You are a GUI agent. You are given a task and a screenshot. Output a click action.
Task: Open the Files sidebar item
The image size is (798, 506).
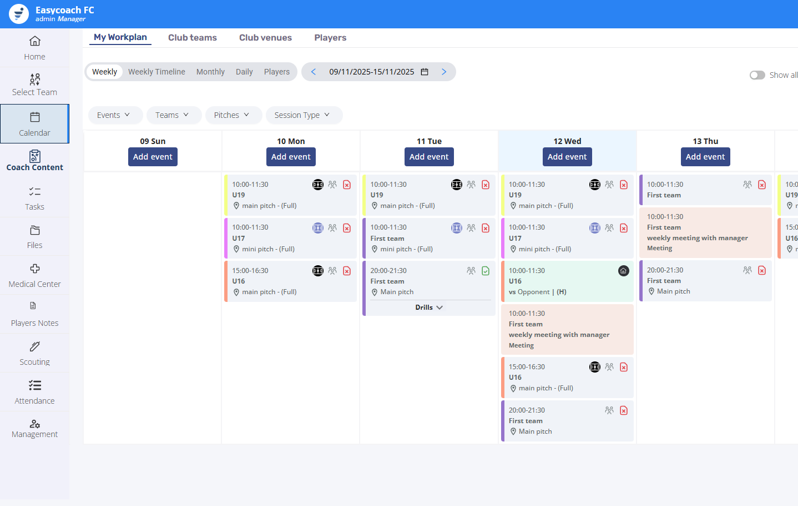(35, 237)
